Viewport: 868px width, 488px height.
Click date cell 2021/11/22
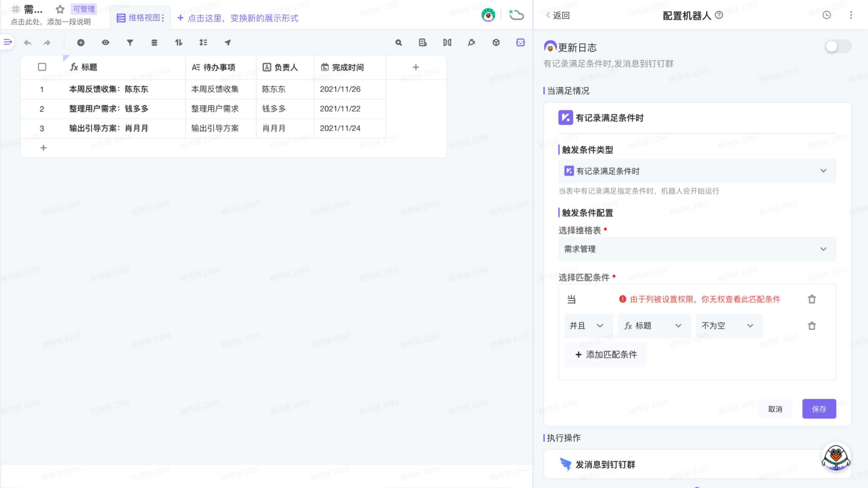click(x=350, y=109)
